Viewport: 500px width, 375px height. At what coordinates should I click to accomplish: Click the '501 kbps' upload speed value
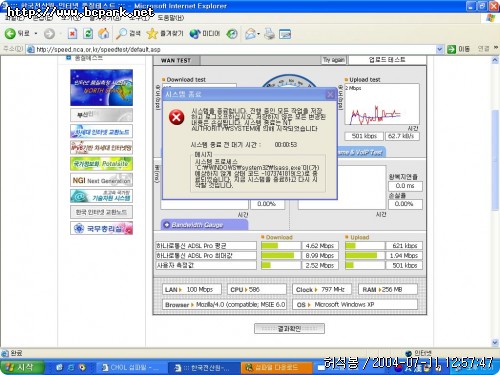(364, 136)
